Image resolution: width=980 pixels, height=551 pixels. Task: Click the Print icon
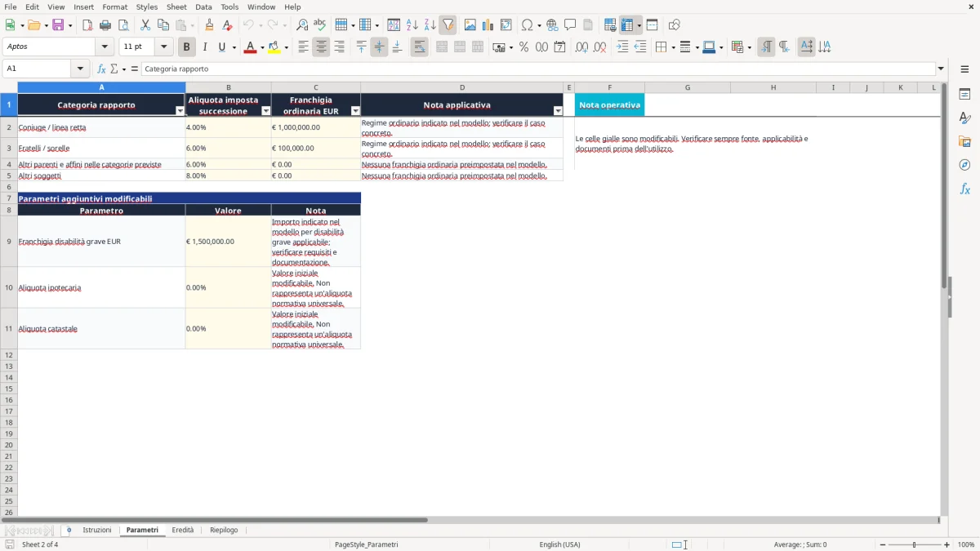click(105, 25)
